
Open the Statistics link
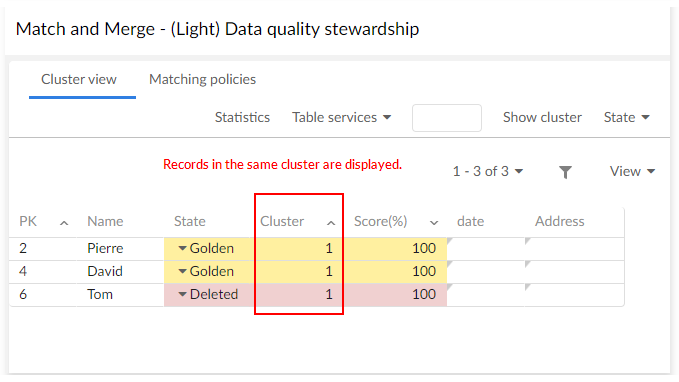click(x=242, y=117)
